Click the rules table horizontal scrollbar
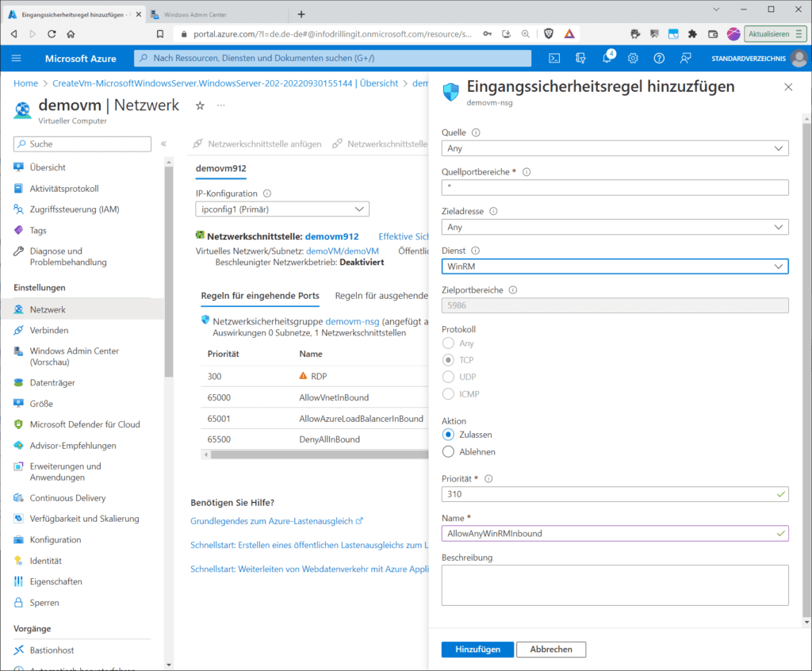Viewport: 812px width, 671px height. point(320,454)
